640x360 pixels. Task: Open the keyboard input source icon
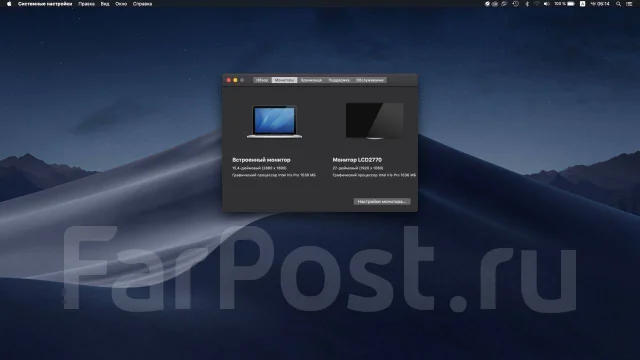pos(582,4)
